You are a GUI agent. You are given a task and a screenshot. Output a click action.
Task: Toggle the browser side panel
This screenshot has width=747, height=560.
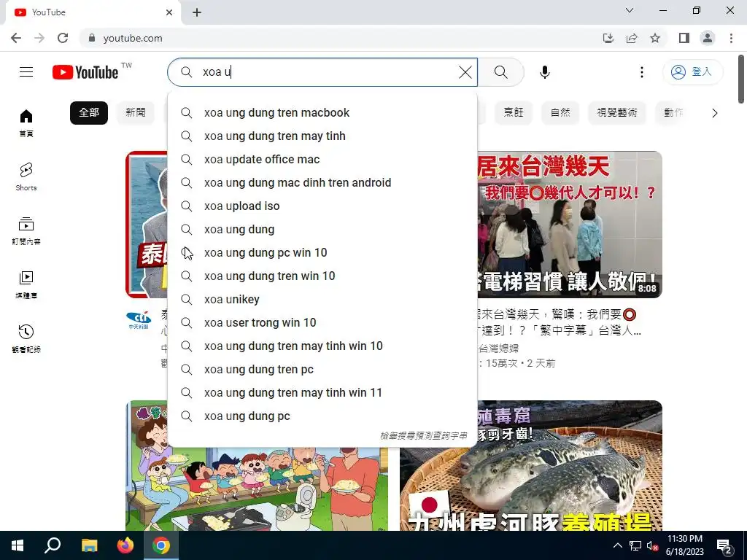[684, 38]
